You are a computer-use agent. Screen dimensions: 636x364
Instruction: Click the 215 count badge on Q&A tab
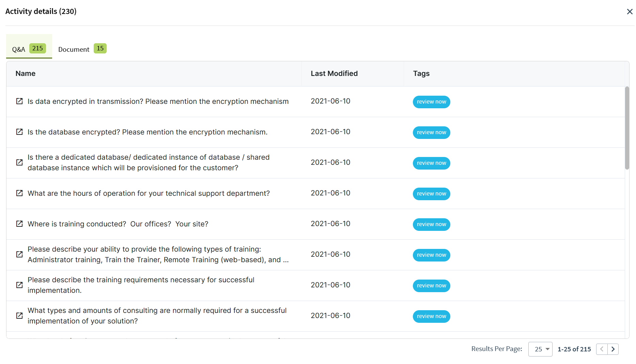(37, 48)
